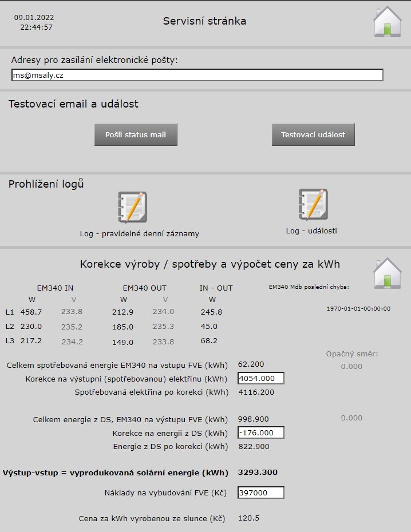This screenshot has height=532, width=411.
Task: Select the L2 EM340 IN power 230.0
Action: coord(31,327)
